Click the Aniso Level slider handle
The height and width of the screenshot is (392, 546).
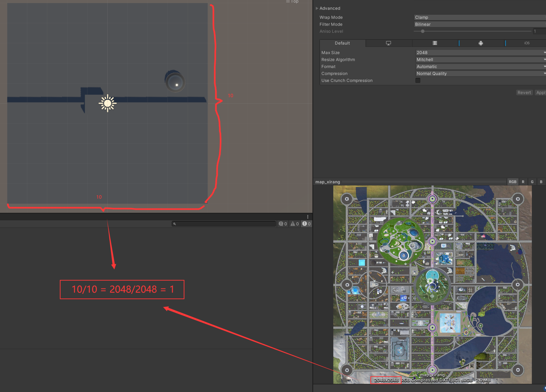(x=423, y=31)
